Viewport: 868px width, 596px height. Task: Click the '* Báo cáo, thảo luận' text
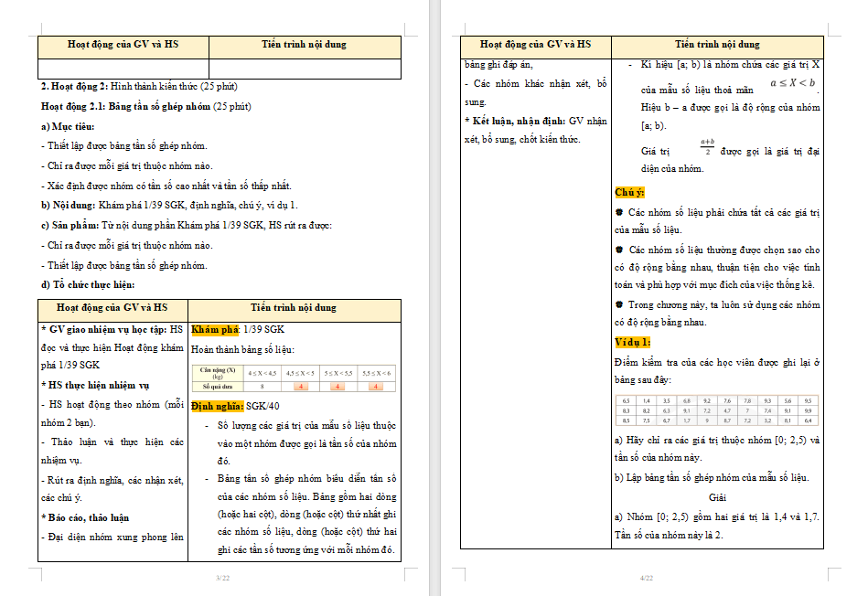click(x=85, y=517)
